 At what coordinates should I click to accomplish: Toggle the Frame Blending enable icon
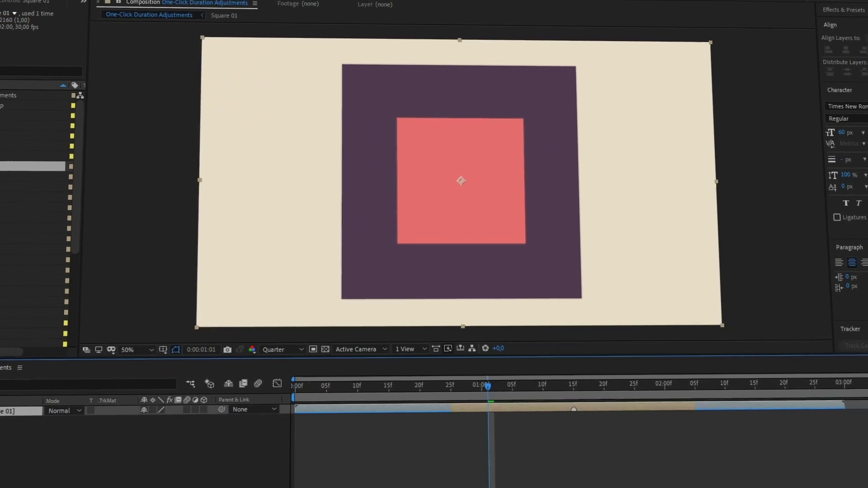click(243, 384)
